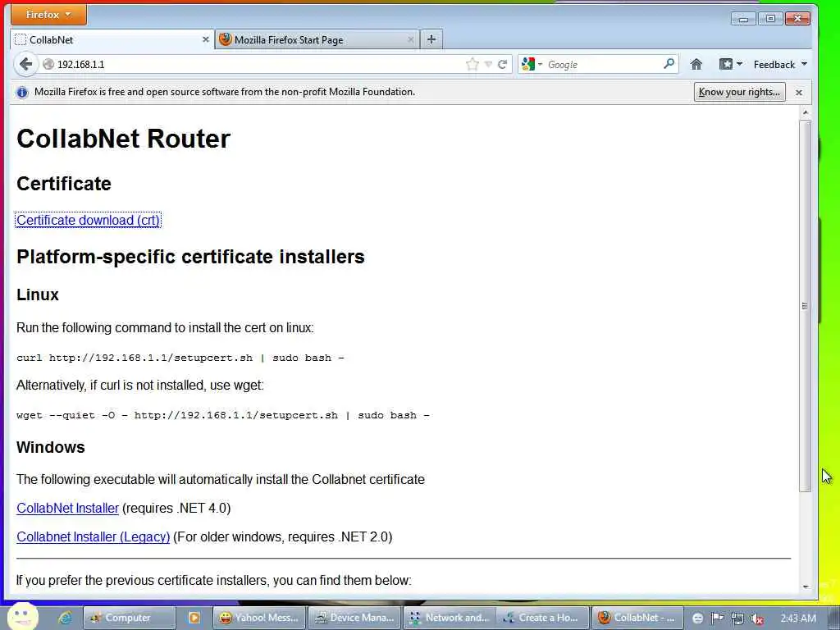This screenshot has width=840, height=630.
Task: Switch to CollabNet Firefox taskbar button
Action: point(637,618)
